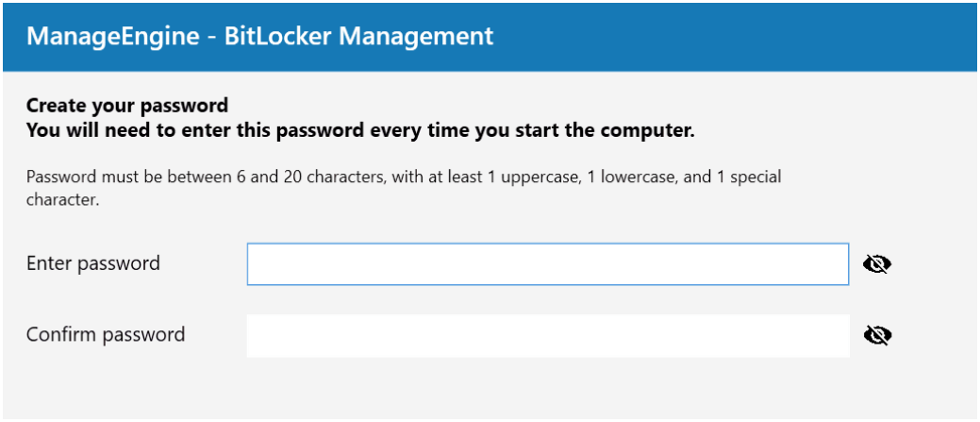Toggle visibility for the second password field
The width and height of the screenshot is (980, 422).
pyautogui.click(x=877, y=335)
